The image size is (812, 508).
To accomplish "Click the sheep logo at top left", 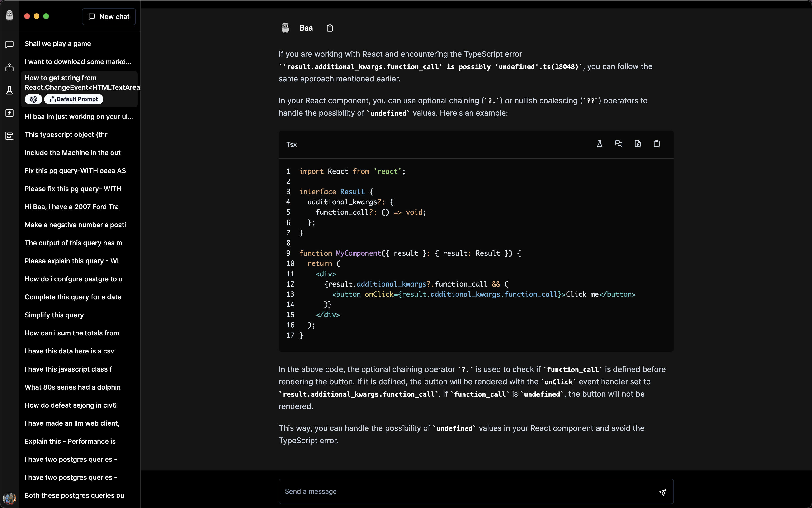I will pos(9,15).
